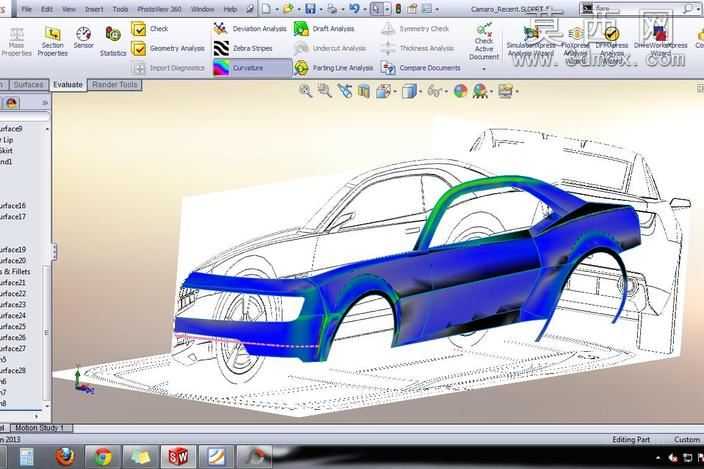The height and width of the screenshot is (469, 704).
Task: Click Zoom to Fit in view toolbar
Action: (306, 91)
